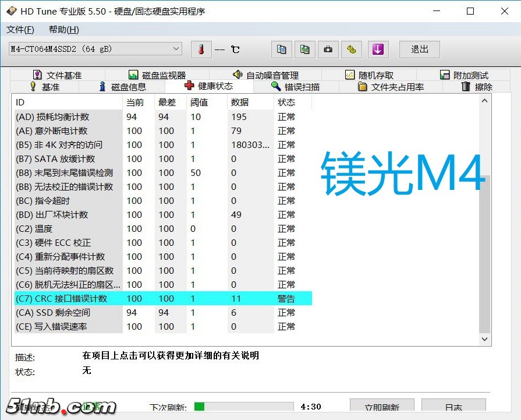Click the 数据 column header
The width and height of the screenshot is (521, 420).
pos(251,102)
